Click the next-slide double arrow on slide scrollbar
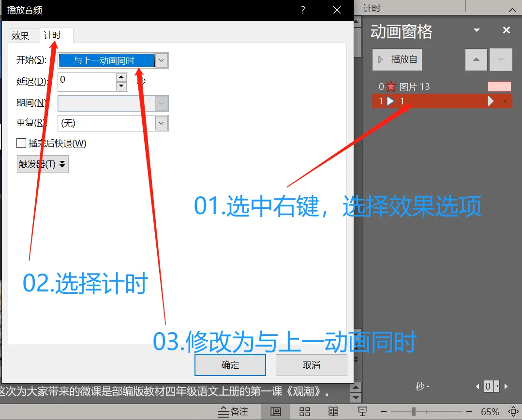The width and height of the screenshot is (522, 420). coord(357,360)
